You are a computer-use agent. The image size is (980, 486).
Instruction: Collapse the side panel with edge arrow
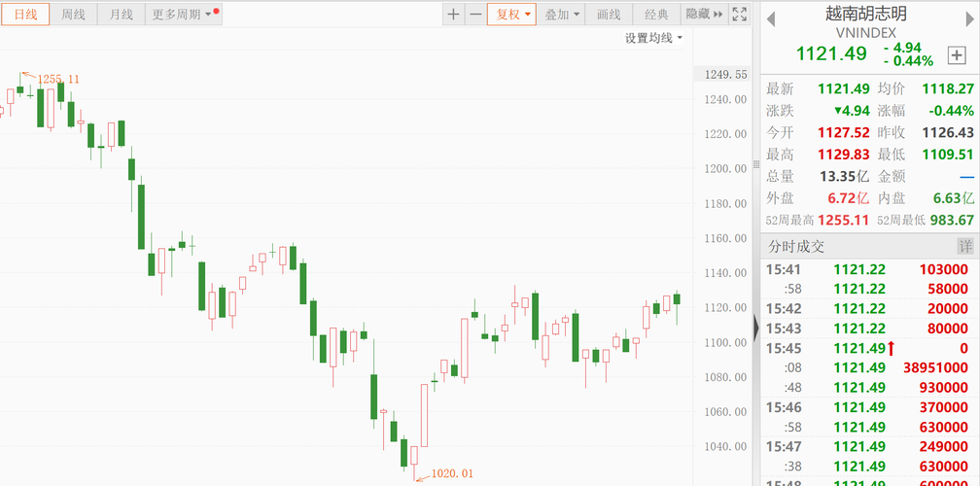755,329
